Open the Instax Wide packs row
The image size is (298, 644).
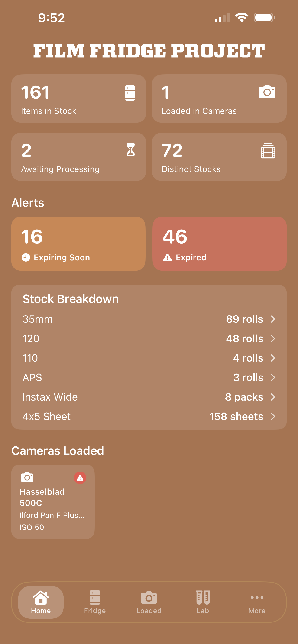coord(149,397)
